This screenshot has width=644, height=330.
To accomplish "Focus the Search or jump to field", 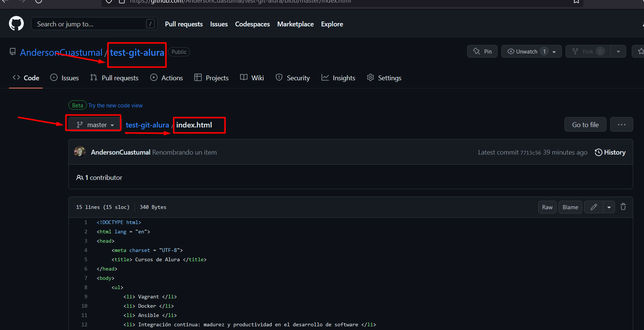I will [x=94, y=24].
